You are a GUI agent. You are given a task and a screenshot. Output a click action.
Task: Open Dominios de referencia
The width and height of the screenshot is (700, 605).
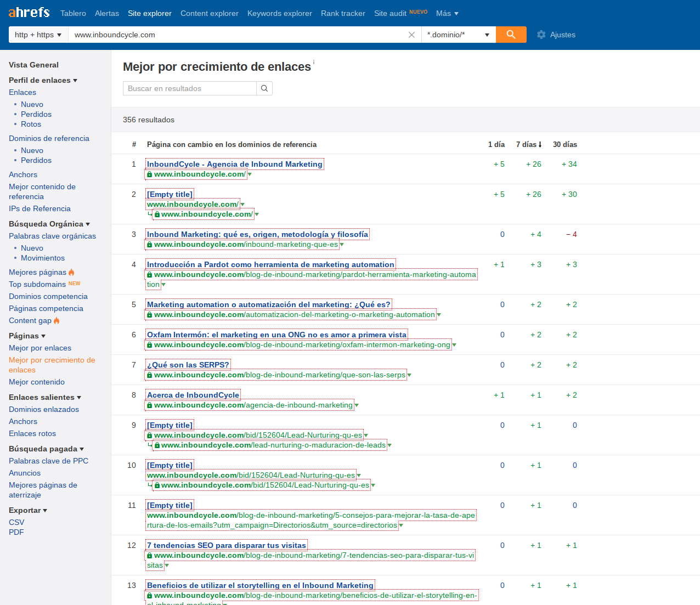coord(49,139)
